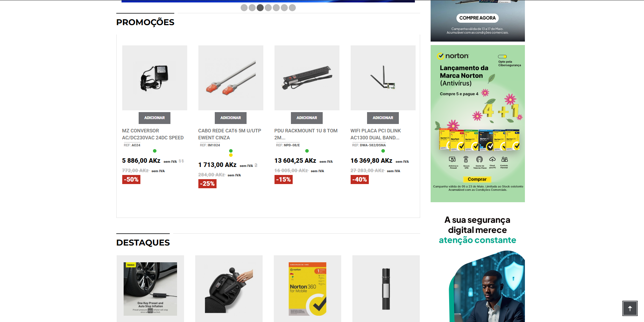Open the Norton 360 for Mobile highlight

point(307,289)
